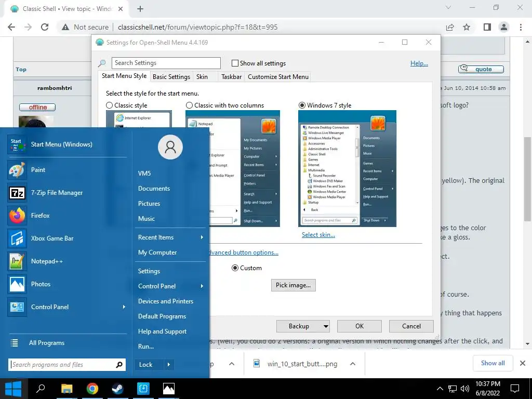Reload the page in Chrome
The width and height of the screenshot is (532, 399).
(x=45, y=27)
